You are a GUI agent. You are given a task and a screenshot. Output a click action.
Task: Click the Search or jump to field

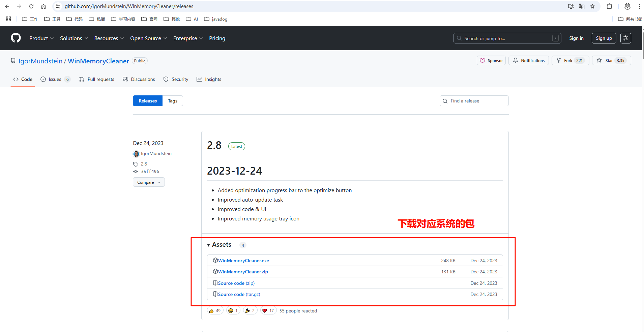tap(507, 38)
